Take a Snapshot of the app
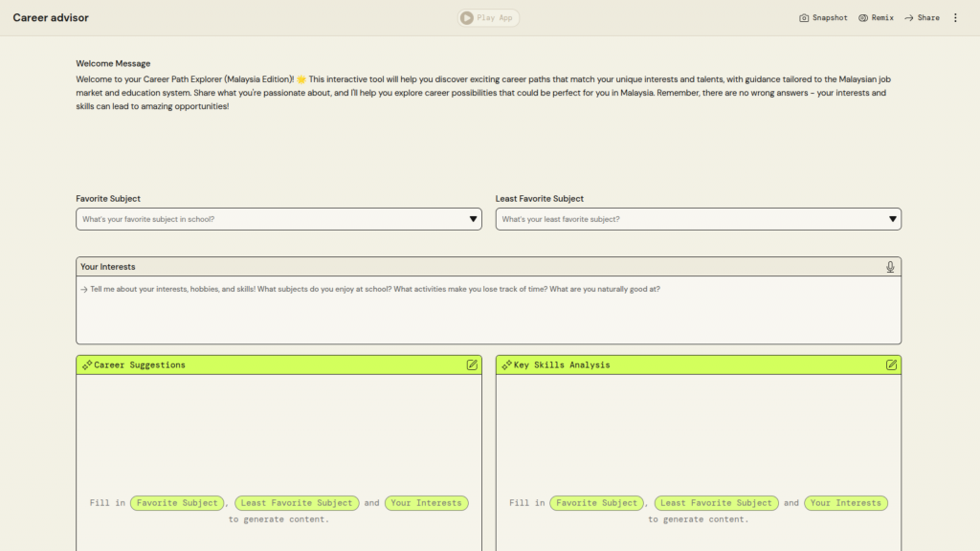980x551 pixels. pyautogui.click(x=823, y=18)
